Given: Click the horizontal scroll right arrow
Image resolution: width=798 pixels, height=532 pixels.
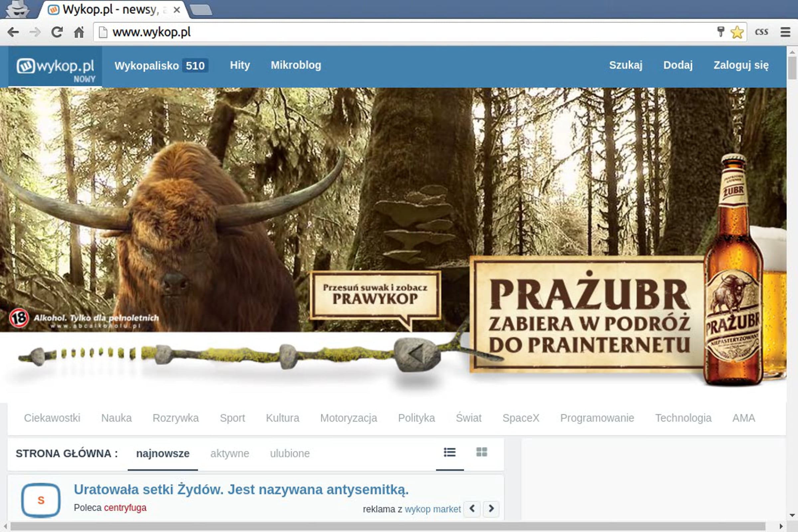Looking at the screenshot, I should click(x=781, y=527).
